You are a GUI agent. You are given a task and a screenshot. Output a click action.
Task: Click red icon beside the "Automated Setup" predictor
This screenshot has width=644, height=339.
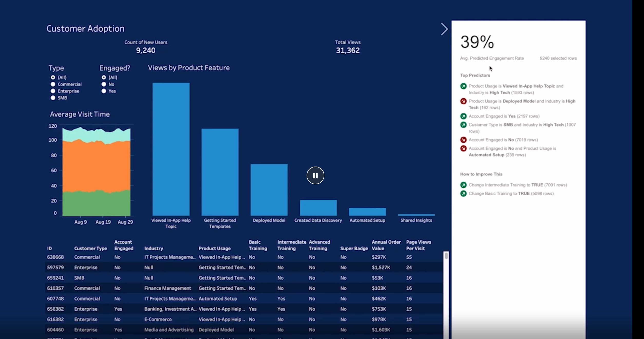463,148
